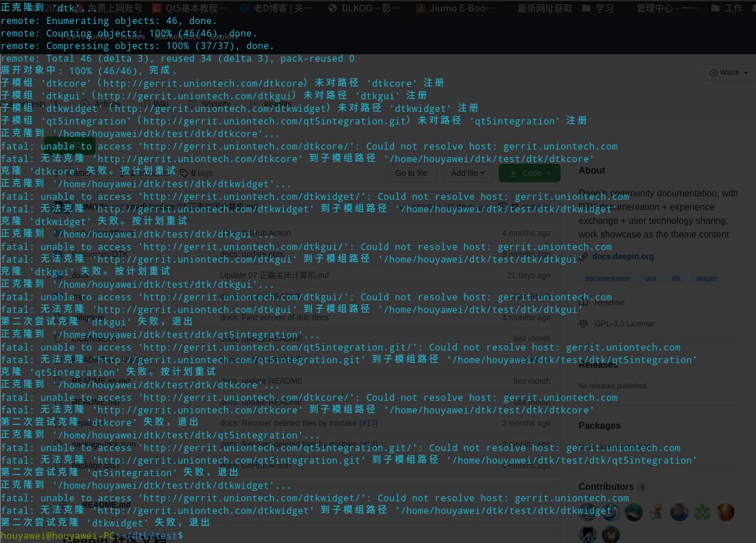Click terminal line '展开对象中: 100% (46/46), 完成.'
756x543 pixels.
pyautogui.click(x=89, y=71)
